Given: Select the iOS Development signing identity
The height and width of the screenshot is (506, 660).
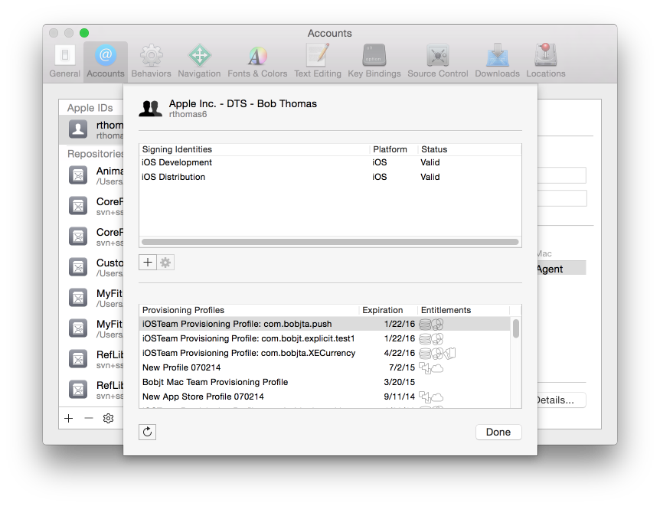Looking at the screenshot, I should click(x=175, y=163).
